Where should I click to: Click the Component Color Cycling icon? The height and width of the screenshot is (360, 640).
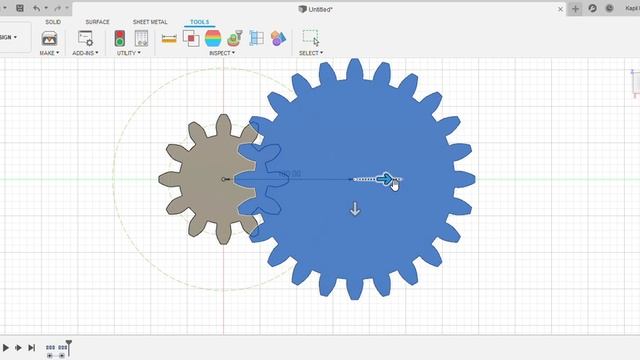tap(278, 38)
